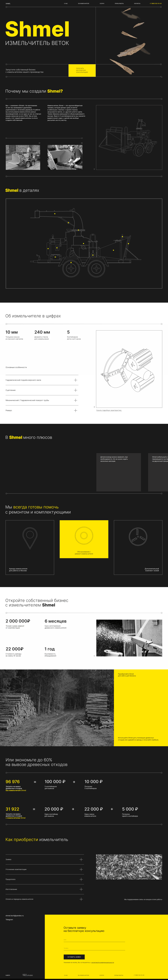Click the 'Оставить заявку' submit button
This screenshot has width=168, height=980.
74,957
